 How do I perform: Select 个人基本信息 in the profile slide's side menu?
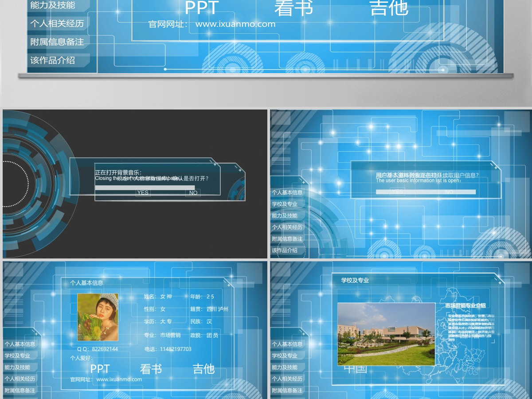tap(20, 344)
